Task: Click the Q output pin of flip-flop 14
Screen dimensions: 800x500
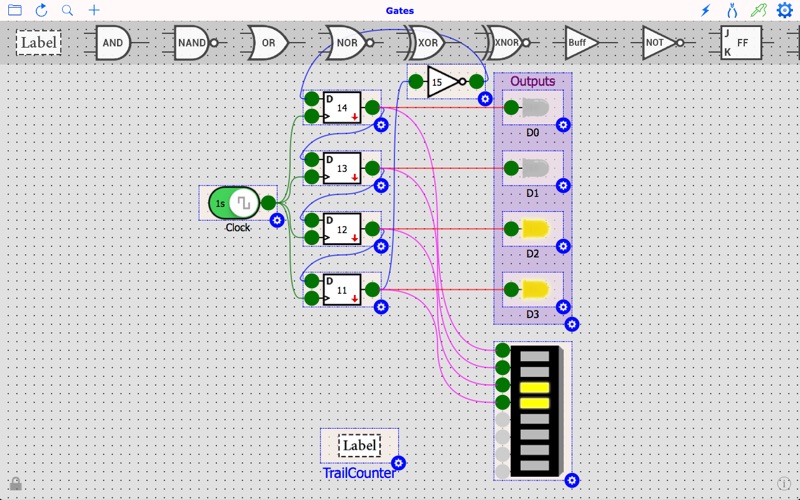Action: (372, 108)
